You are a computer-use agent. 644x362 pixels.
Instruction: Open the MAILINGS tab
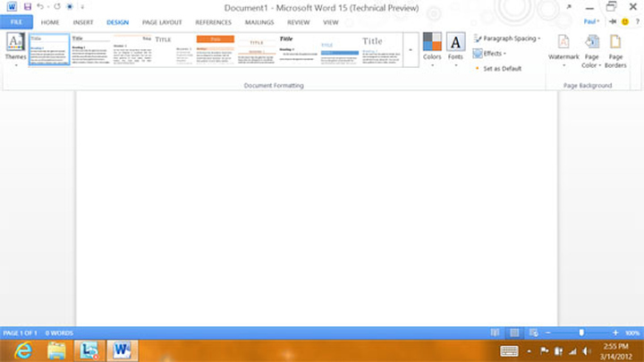259,22
